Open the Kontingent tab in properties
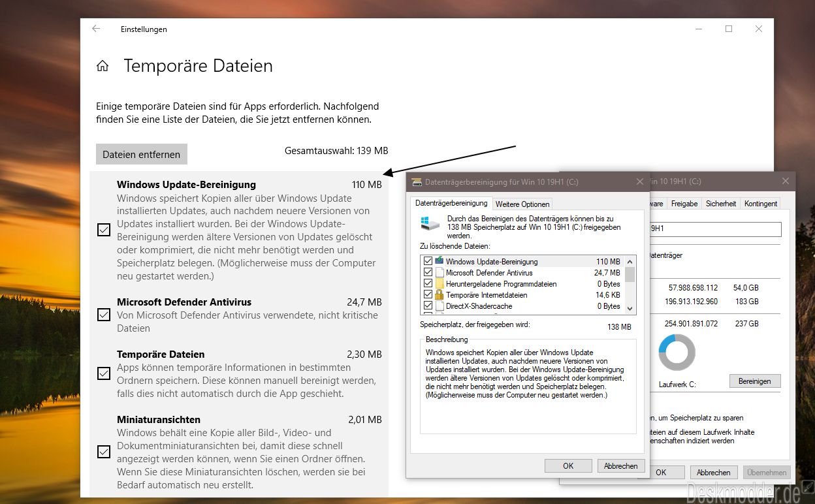 pyautogui.click(x=761, y=204)
